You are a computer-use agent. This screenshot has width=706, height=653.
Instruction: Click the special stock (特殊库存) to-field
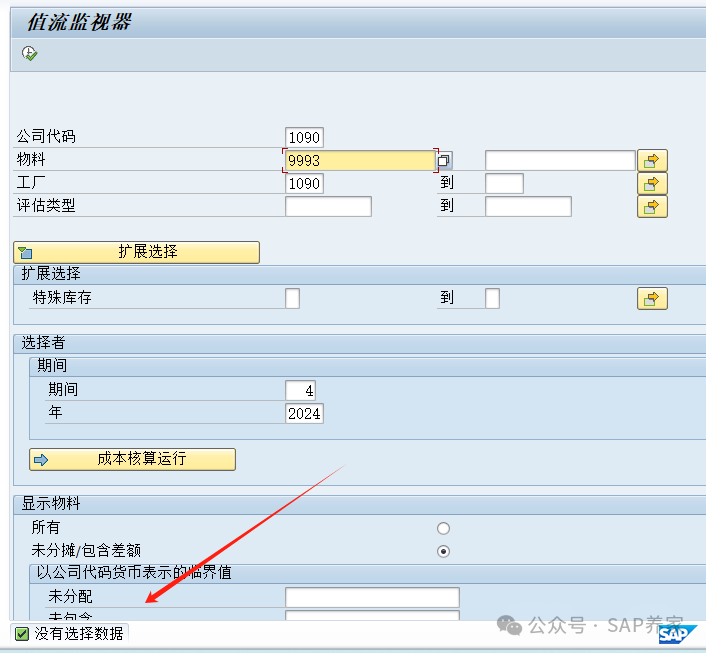(493, 299)
